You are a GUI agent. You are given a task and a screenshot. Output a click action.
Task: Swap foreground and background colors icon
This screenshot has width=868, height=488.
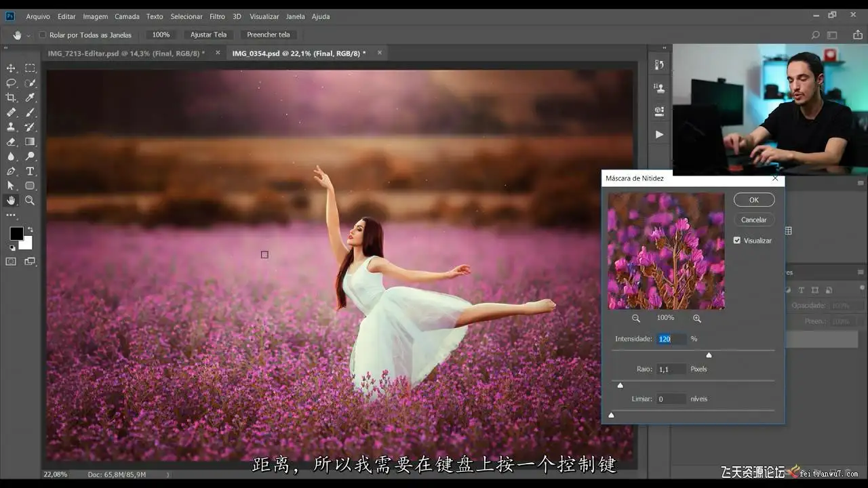pos(30,230)
